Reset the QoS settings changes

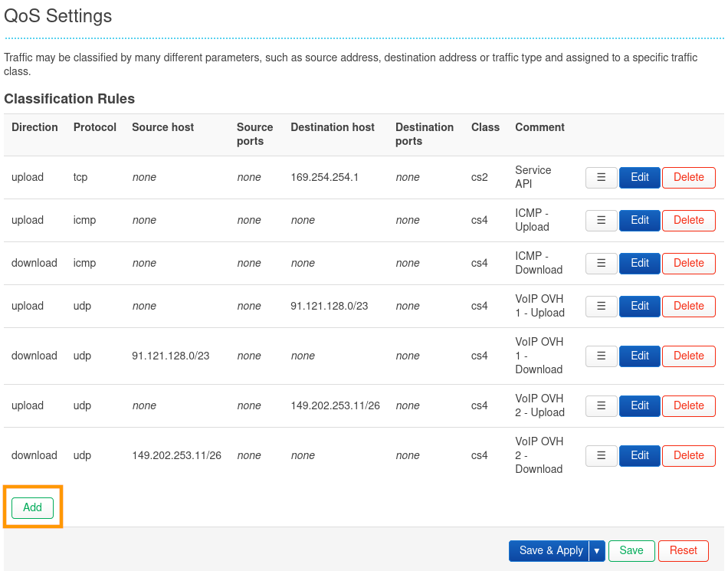click(x=683, y=550)
